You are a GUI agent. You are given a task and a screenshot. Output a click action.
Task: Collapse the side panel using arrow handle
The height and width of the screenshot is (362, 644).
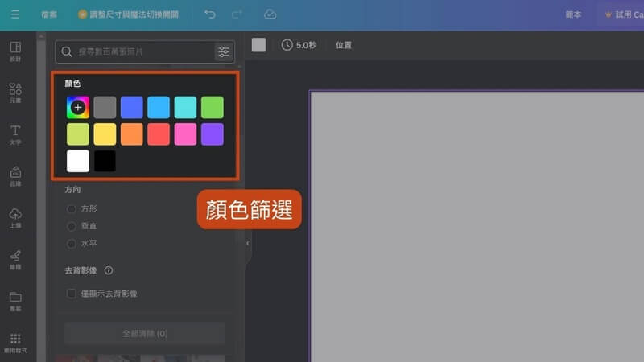pos(248,243)
